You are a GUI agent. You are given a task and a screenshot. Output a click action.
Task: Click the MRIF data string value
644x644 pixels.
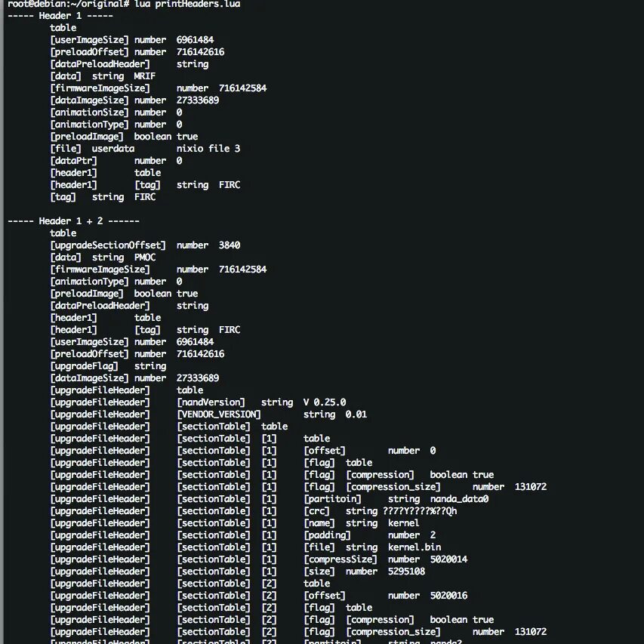145,76
